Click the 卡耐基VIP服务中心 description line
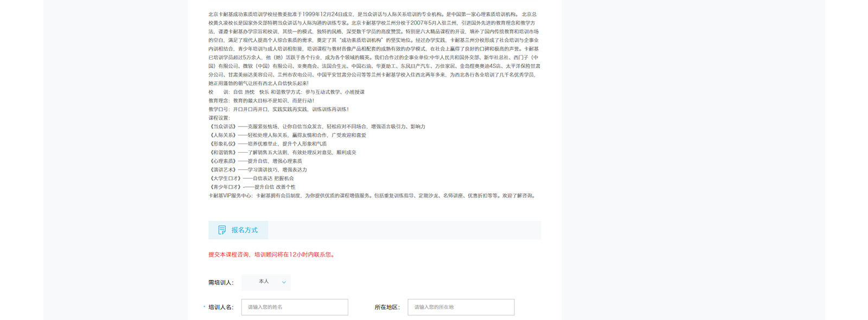Viewport: 868px width, 320px height. pos(372,196)
